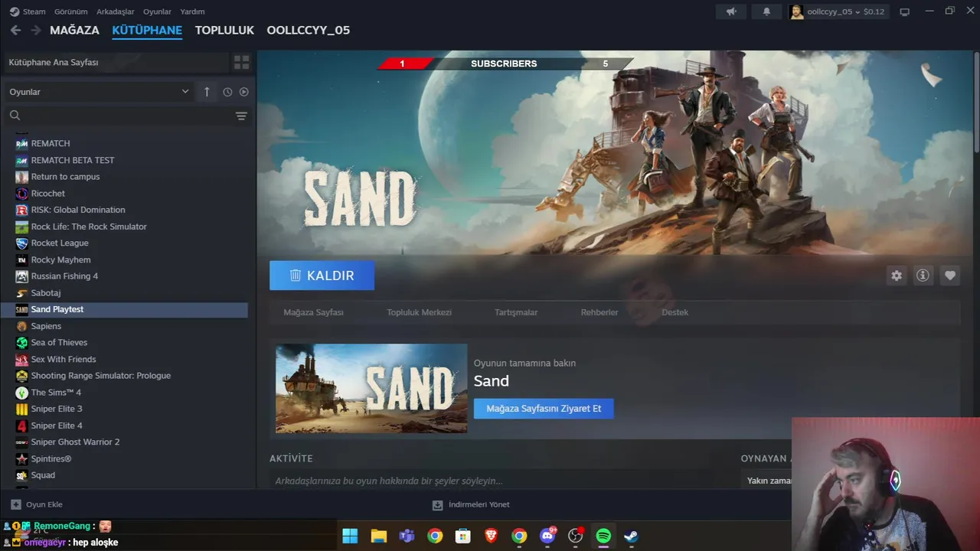Select REMATCH in the game list
Screen dimensions: 980x551
(x=51, y=143)
